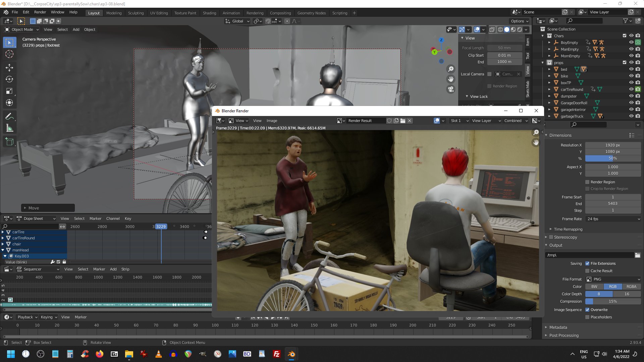Image resolution: width=644 pixels, height=362 pixels.
Task: Toggle the camera view icon in viewport
Action: [x=451, y=89]
